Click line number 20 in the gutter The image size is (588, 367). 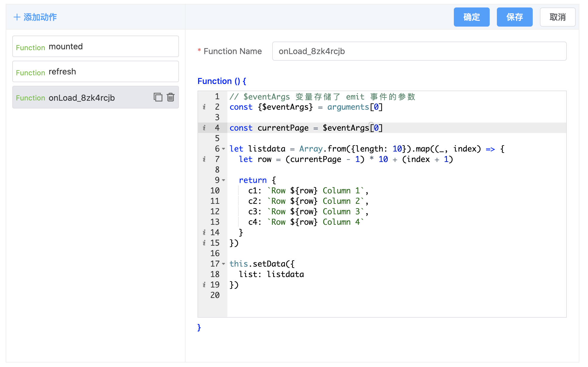(215, 295)
